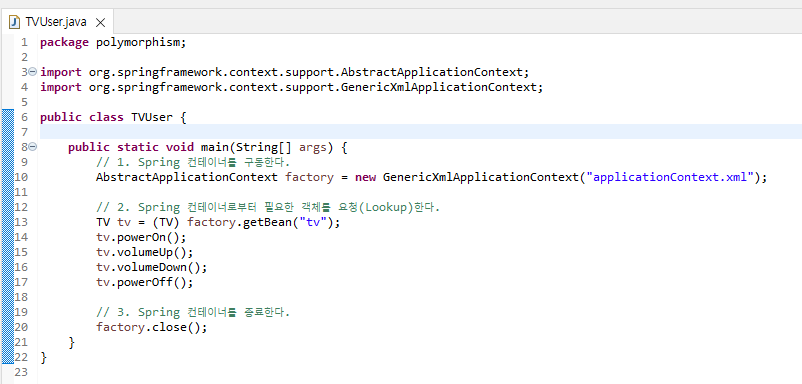Screen dimensions: 802x384
Task: Click the Java file icon on TVUser.java tab
Action: [15, 22]
